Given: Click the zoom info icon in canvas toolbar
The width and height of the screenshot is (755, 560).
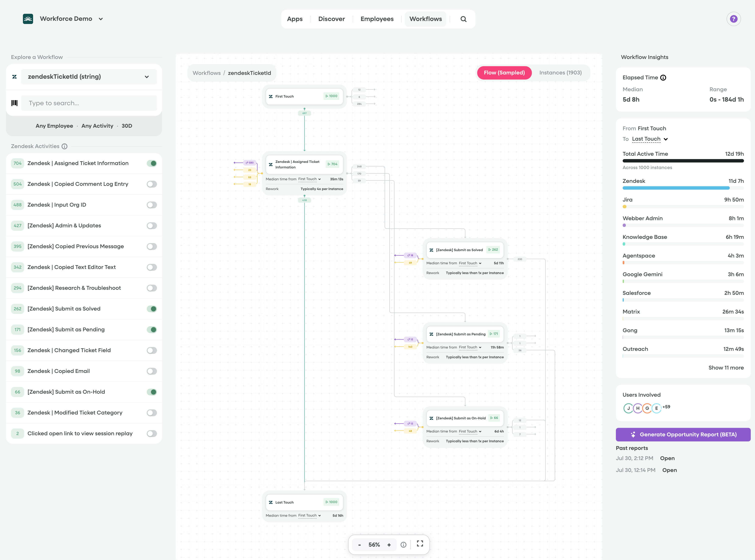Looking at the screenshot, I should (403, 545).
